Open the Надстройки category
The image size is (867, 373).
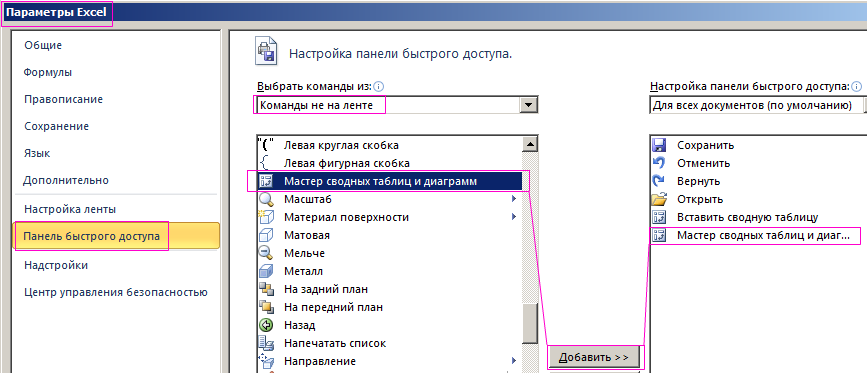pyautogui.click(x=56, y=265)
